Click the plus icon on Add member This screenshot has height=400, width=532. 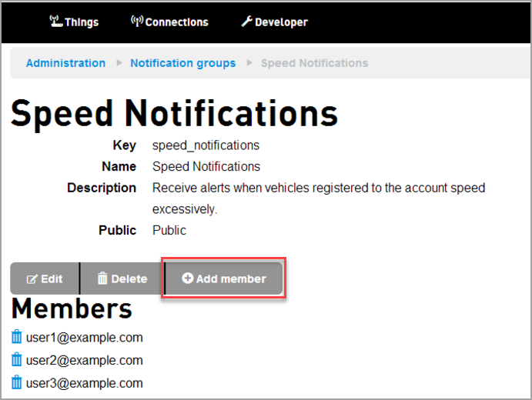tap(187, 278)
